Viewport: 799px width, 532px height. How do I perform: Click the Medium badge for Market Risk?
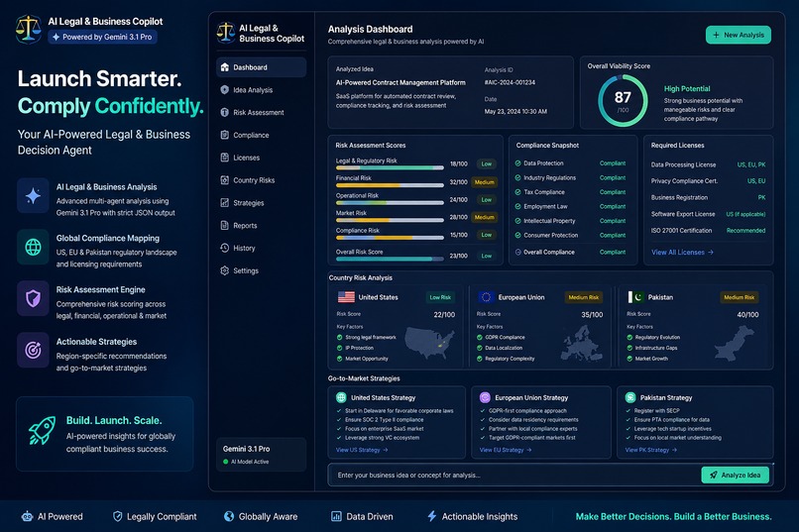(x=484, y=217)
